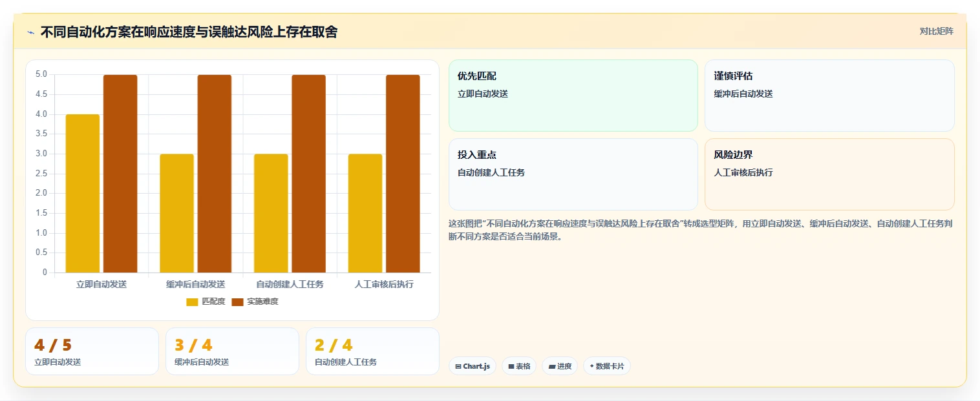Click the 对比矩阵 label in the header

point(936,31)
